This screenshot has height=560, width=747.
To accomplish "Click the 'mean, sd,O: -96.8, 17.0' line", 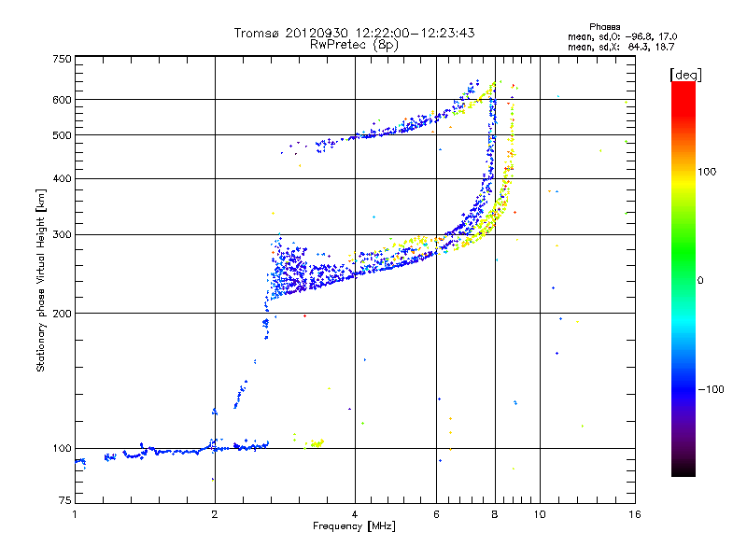I will 622,36.
